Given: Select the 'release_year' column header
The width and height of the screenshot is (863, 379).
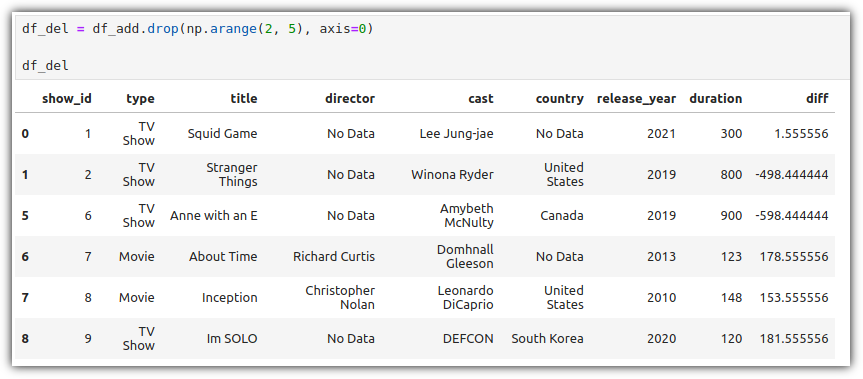Looking at the screenshot, I should click(636, 99).
